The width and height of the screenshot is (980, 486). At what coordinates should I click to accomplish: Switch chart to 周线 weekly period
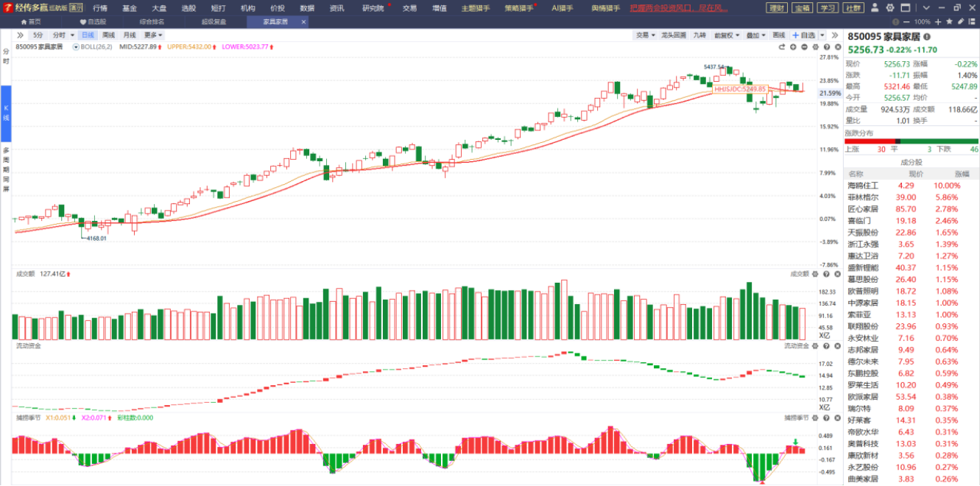pyautogui.click(x=108, y=35)
